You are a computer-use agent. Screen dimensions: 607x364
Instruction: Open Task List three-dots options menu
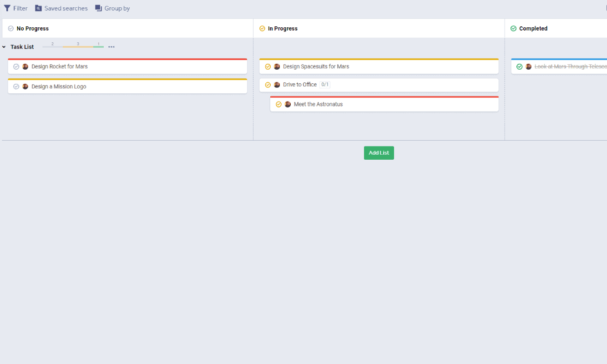111,47
